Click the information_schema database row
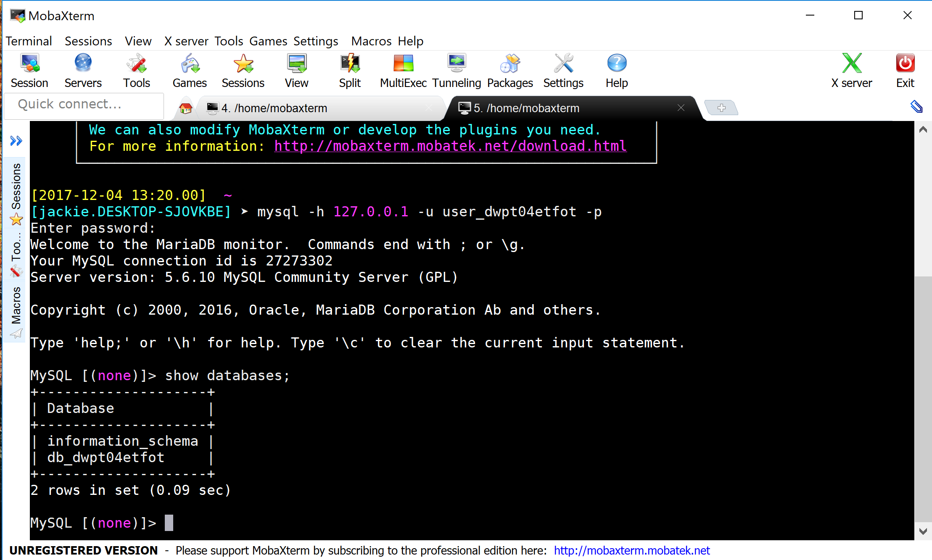Viewport: 932px width, 560px height. (x=122, y=441)
